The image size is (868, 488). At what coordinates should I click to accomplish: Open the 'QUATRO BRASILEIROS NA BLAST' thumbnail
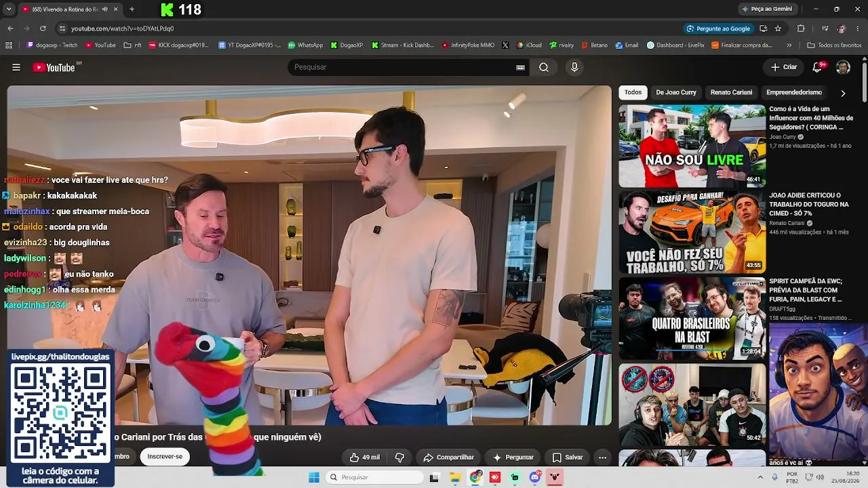[x=692, y=318]
